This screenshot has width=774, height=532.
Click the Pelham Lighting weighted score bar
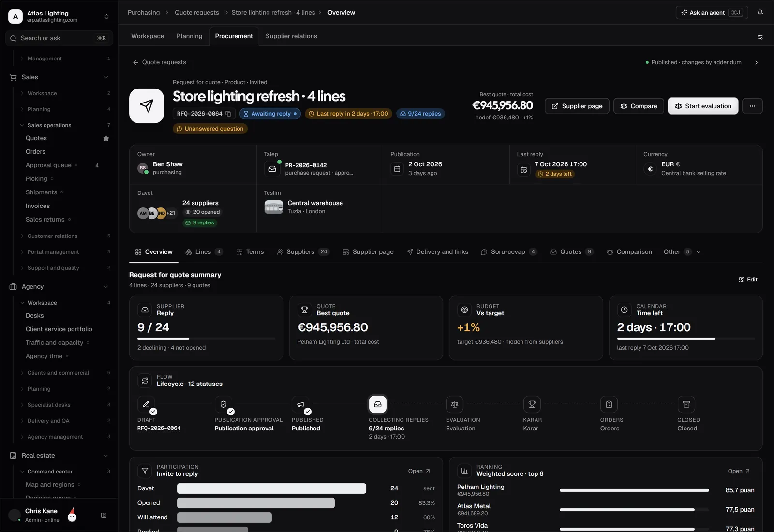(634, 490)
